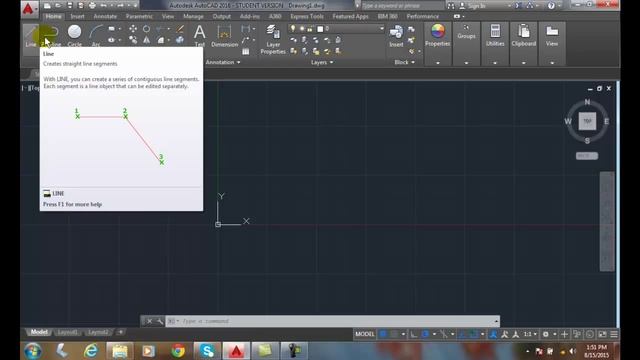640x360 pixels.
Task: Click the Autodesk Exchange icon in title bar
Action: pyautogui.click(x=518, y=6)
